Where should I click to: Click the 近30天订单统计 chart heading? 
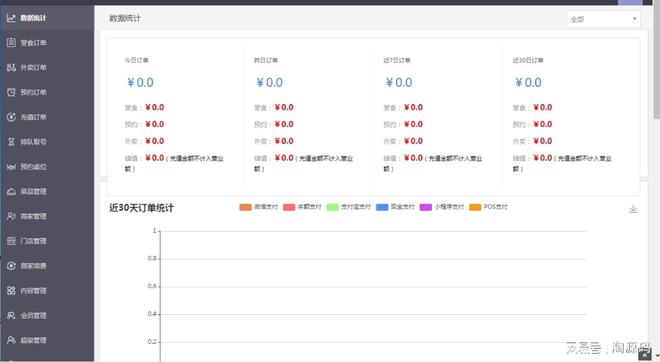pos(141,208)
